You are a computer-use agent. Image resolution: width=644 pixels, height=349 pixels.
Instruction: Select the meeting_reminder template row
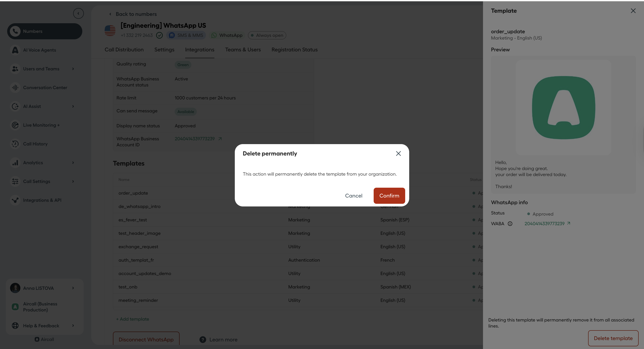[x=298, y=300]
